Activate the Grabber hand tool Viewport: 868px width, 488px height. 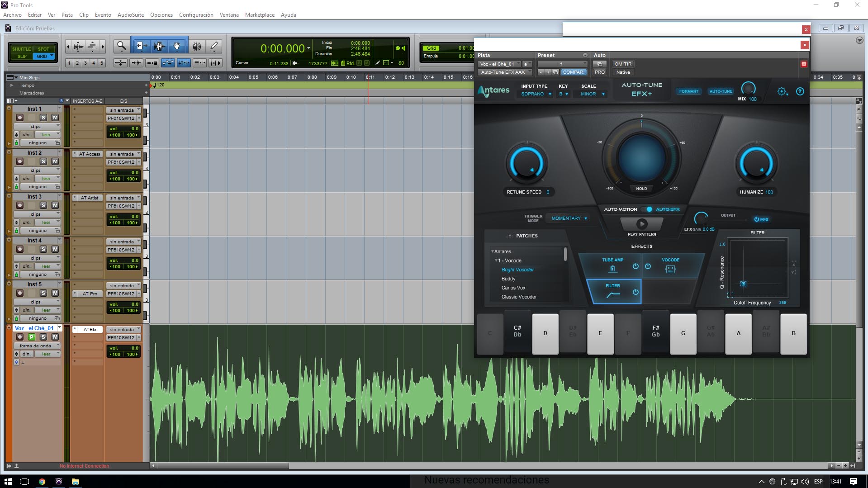(176, 46)
